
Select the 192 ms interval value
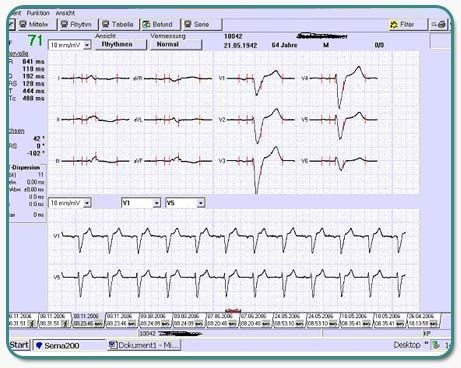pos(33,76)
